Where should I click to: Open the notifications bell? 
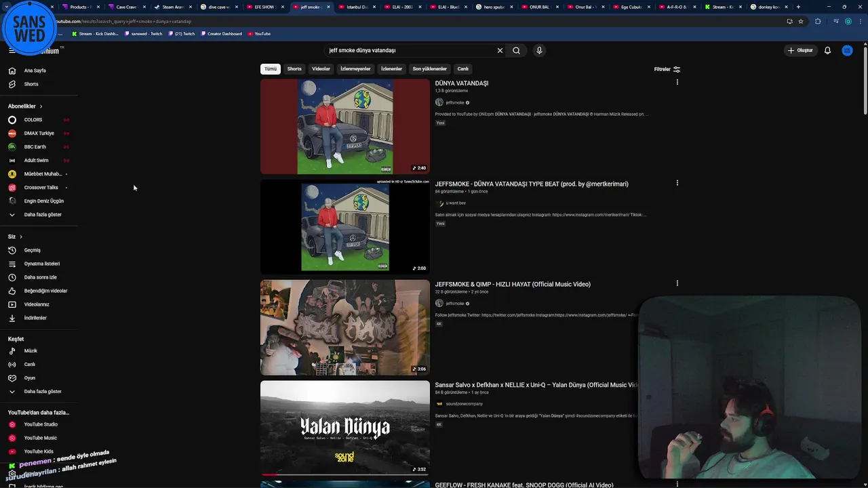click(x=827, y=50)
